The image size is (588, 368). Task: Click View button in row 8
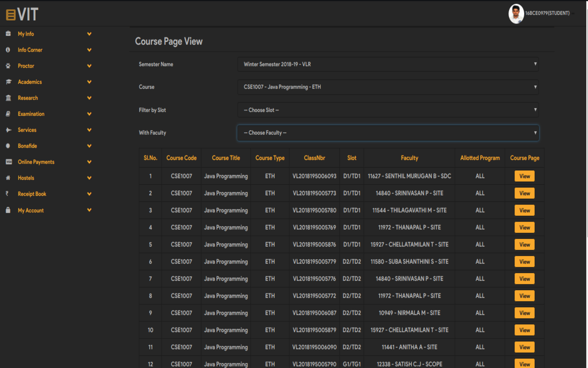[x=525, y=296]
